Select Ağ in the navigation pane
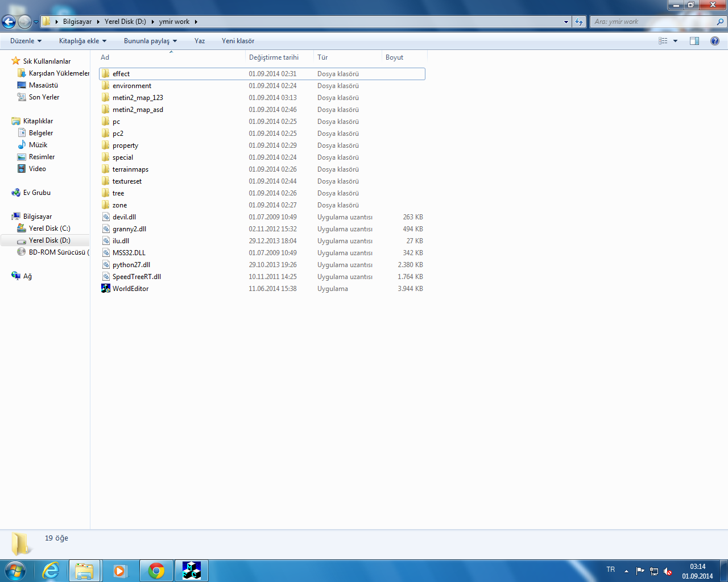Viewport: 728px width, 582px height. (x=22, y=276)
